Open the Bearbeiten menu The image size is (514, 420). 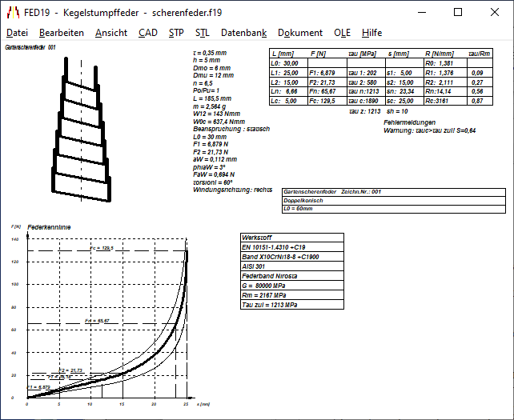pos(61,33)
